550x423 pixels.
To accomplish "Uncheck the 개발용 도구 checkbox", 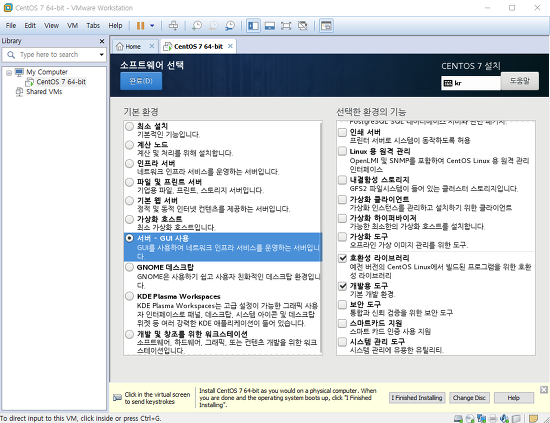I will coord(342,286).
